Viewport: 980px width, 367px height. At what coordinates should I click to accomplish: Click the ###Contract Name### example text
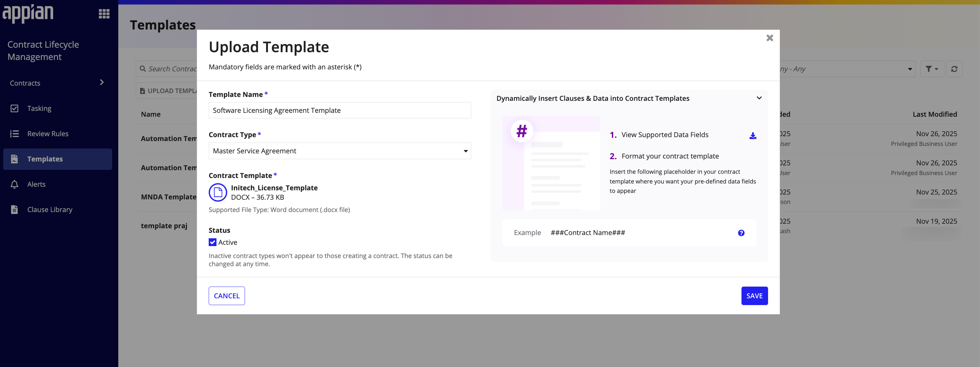[588, 232]
